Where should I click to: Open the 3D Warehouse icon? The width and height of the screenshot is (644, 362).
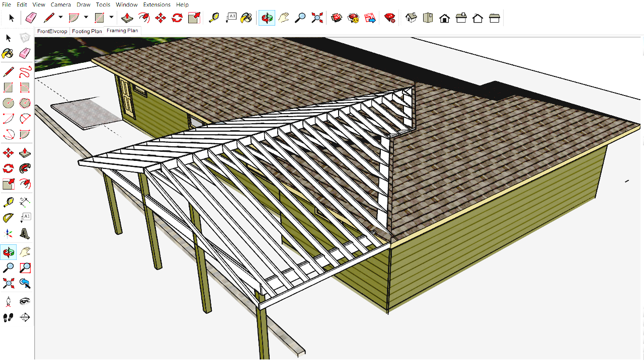[x=337, y=18]
